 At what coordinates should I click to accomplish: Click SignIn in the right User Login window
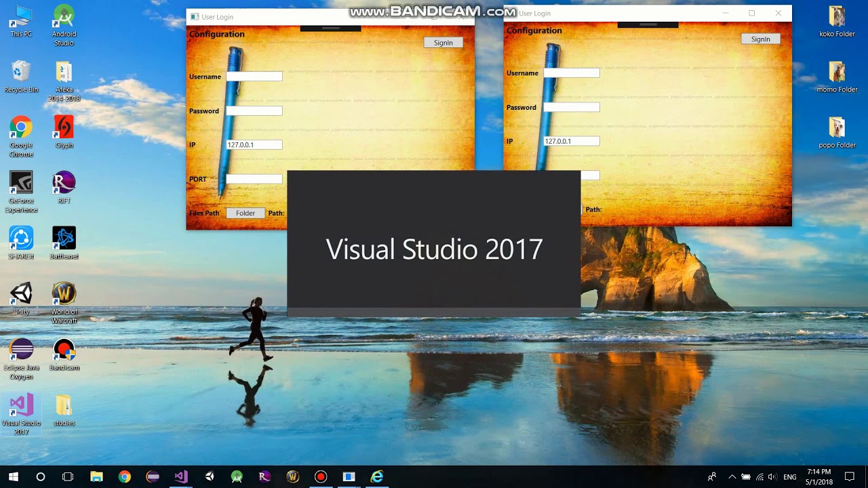pyautogui.click(x=761, y=39)
